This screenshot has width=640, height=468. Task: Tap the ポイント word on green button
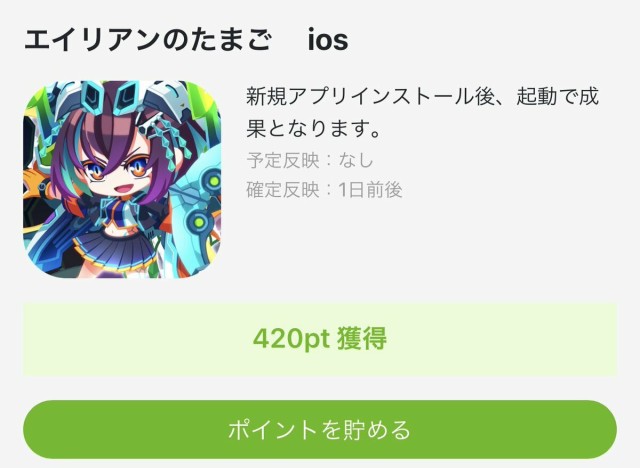click(272, 430)
